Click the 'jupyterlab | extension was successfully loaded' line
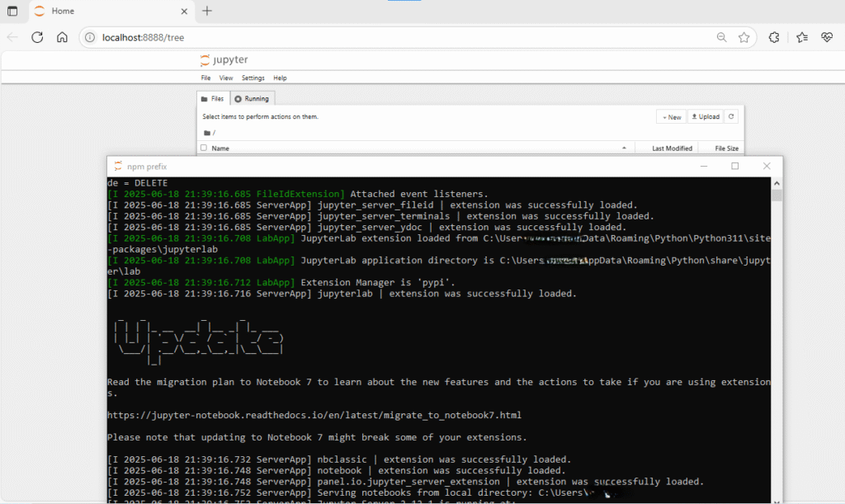845x504 pixels. (x=342, y=294)
